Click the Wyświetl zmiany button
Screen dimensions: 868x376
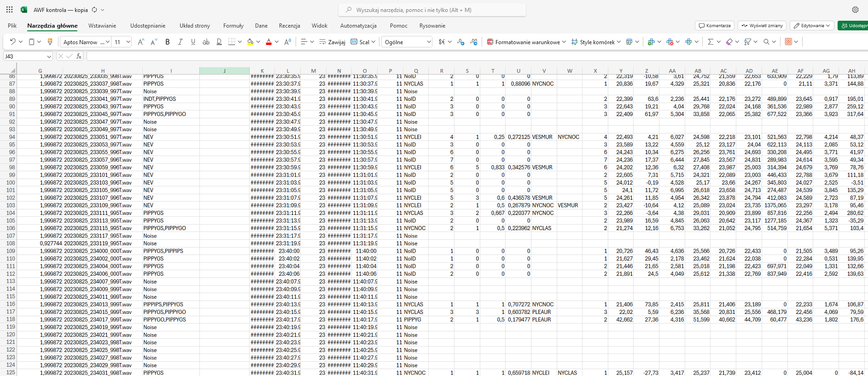[x=762, y=26]
